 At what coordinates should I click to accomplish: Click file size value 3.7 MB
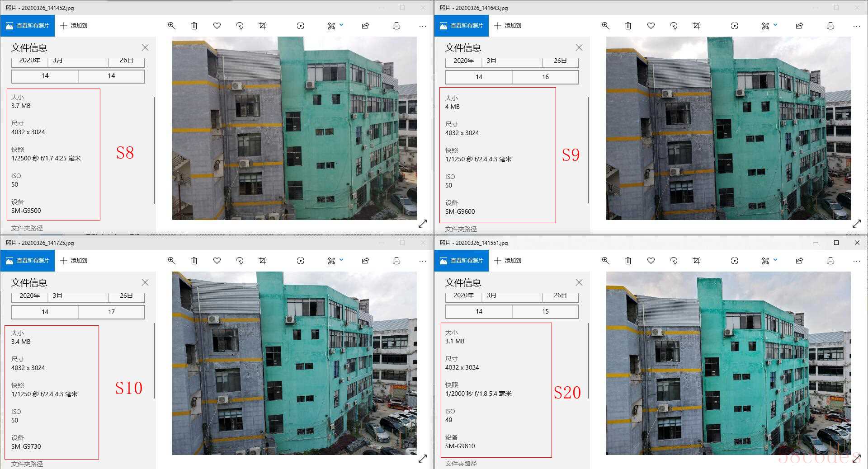tap(21, 106)
